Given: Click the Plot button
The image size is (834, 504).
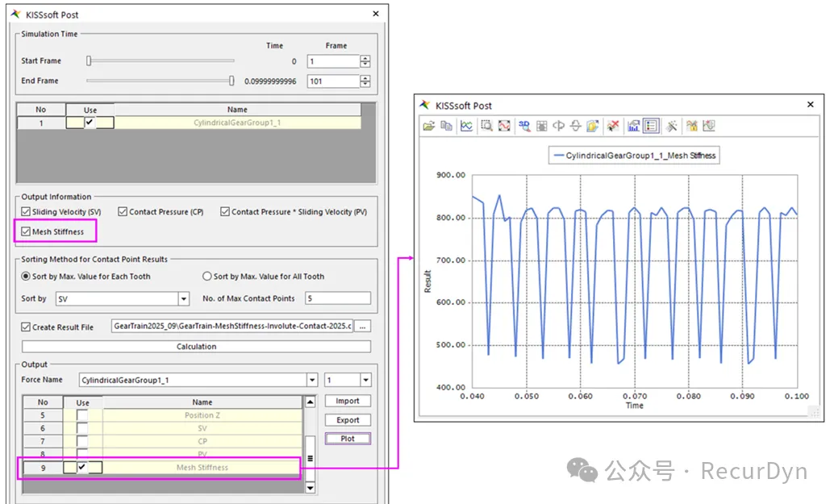Looking at the screenshot, I should [x=348, y=439].
